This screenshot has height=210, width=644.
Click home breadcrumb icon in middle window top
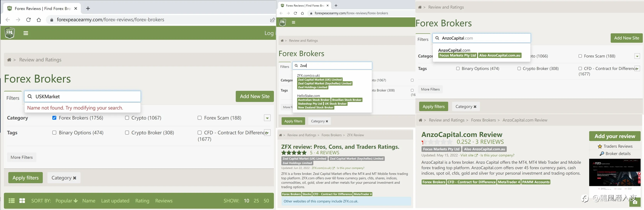pos(282,41)
